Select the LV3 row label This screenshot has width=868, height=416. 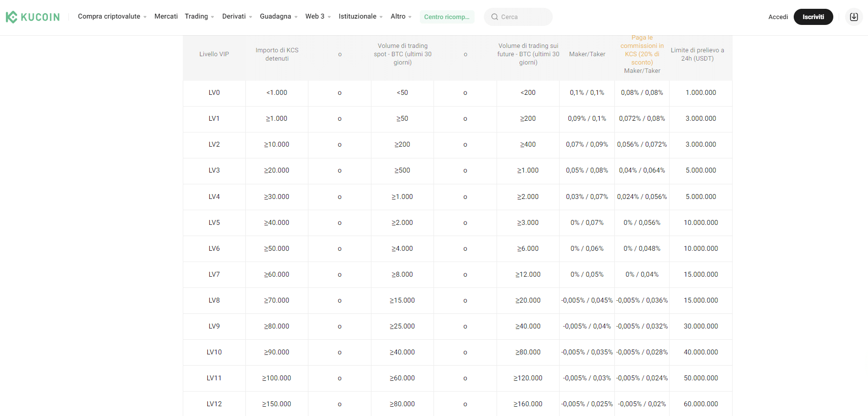[214, 171]
